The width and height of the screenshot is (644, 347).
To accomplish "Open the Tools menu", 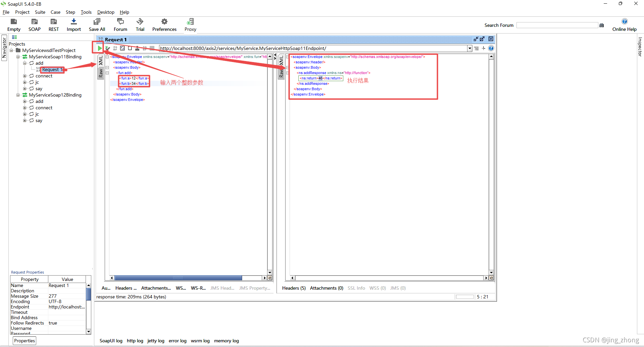I will [86, 12].
